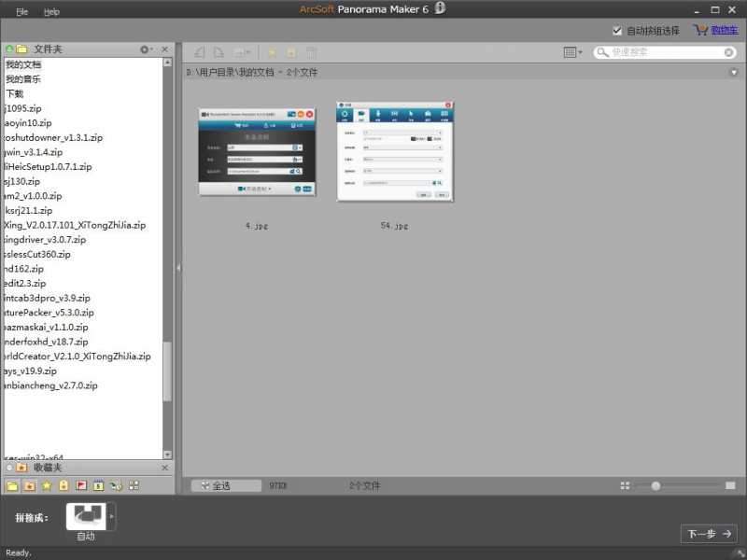Select the rotate right icon in the toolbar
The image size is (747, 560).
(x=218, y=51)
